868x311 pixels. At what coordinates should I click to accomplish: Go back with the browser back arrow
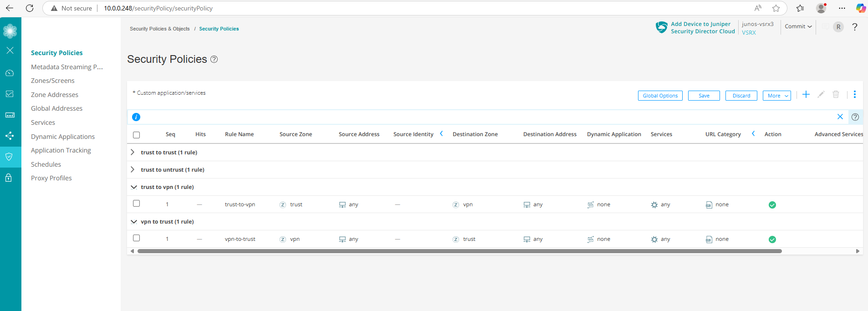pyautogui.click(x=10, y=8)
